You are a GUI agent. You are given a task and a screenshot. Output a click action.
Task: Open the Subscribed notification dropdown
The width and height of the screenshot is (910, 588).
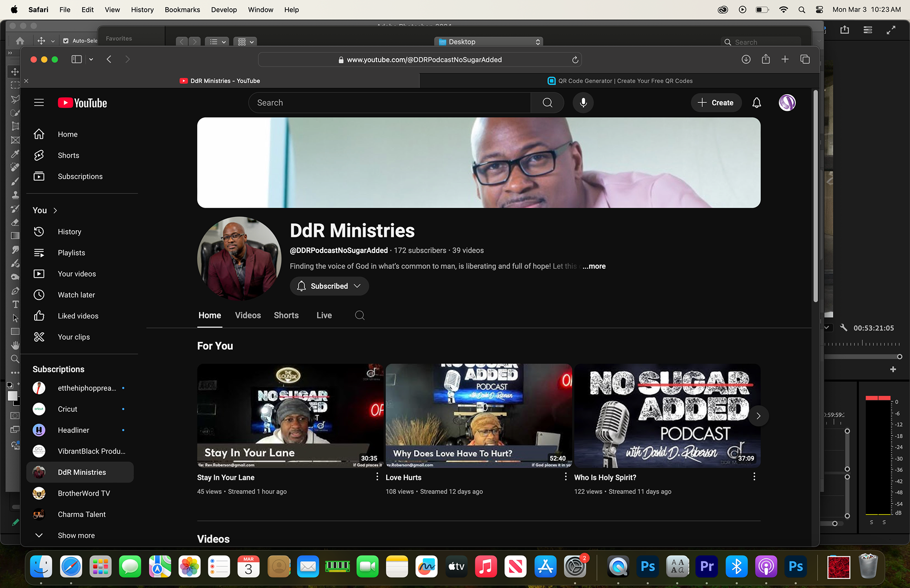[x=329, y=286]
